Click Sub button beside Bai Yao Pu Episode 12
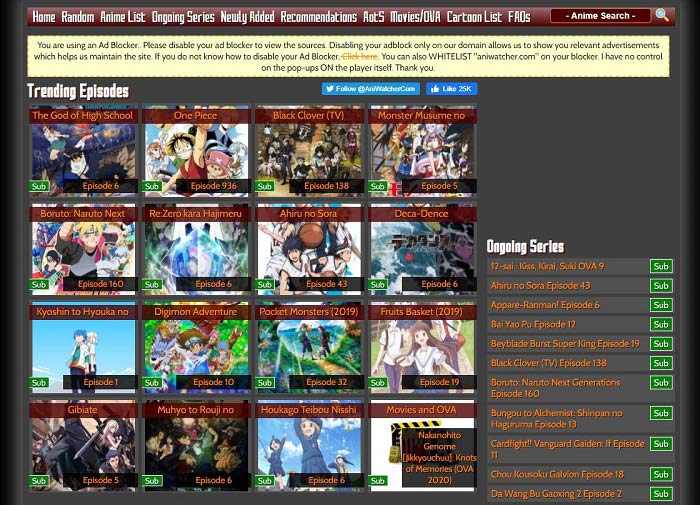The width and height of the screenshot is (700, 505). tap(661, 325)
